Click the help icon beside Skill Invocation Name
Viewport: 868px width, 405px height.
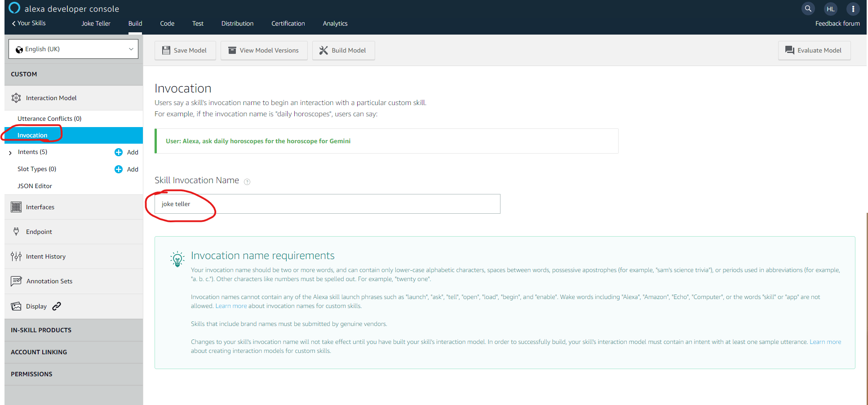(x=247, y=182)
